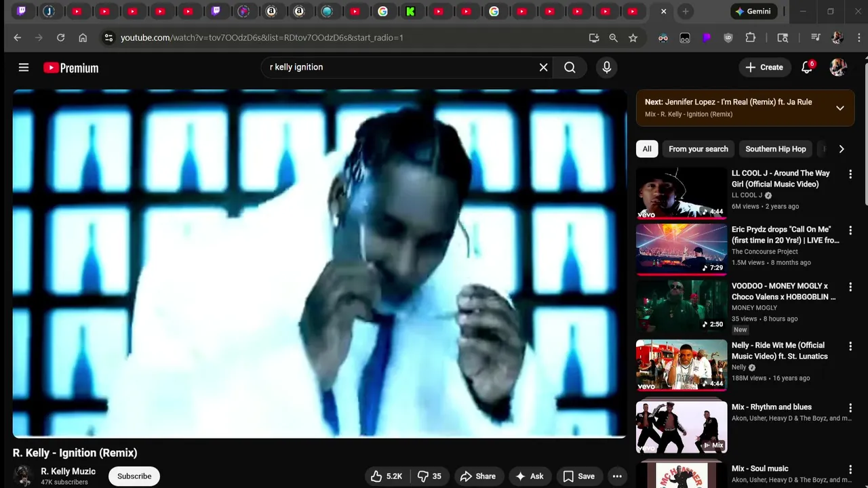
Task: Select From your search chip
Action: point(698,149)
